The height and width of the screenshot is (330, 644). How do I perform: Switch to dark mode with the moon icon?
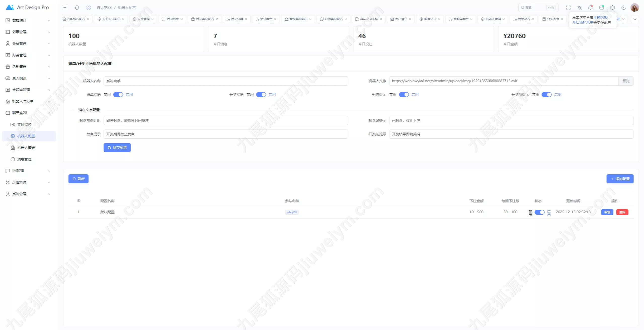624,8
